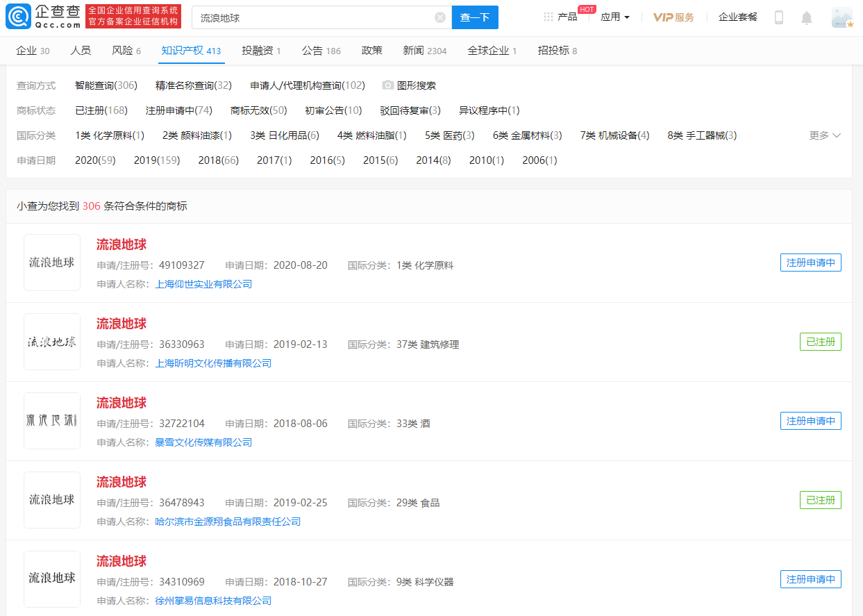Screen dimensions: 863x616
Task: Click 已注册 badge for 上海昕明文化传播
Action: tap(821, 342)
